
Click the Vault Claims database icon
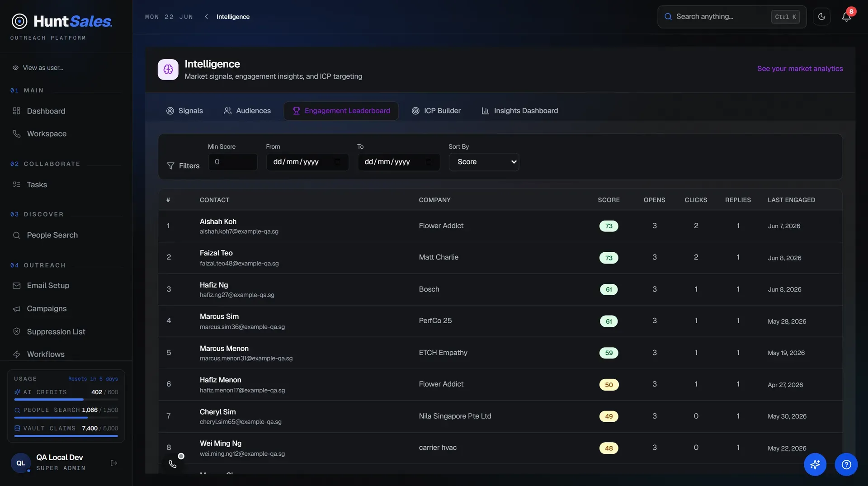(x=17, y=428)
